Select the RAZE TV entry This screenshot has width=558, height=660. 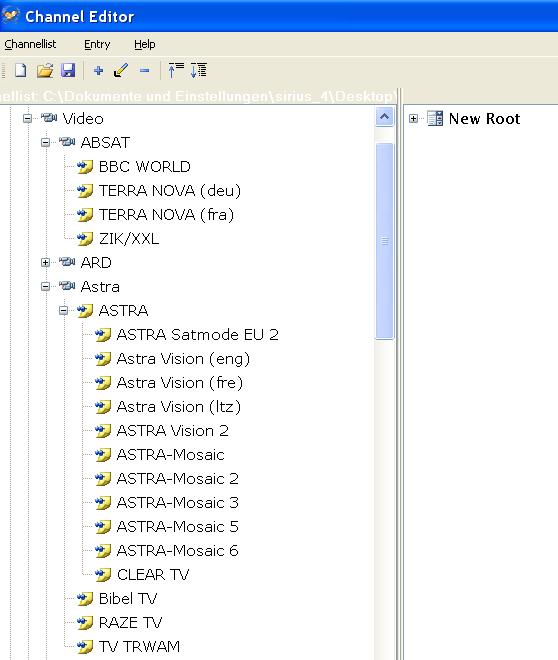click(x=130, y=623)
